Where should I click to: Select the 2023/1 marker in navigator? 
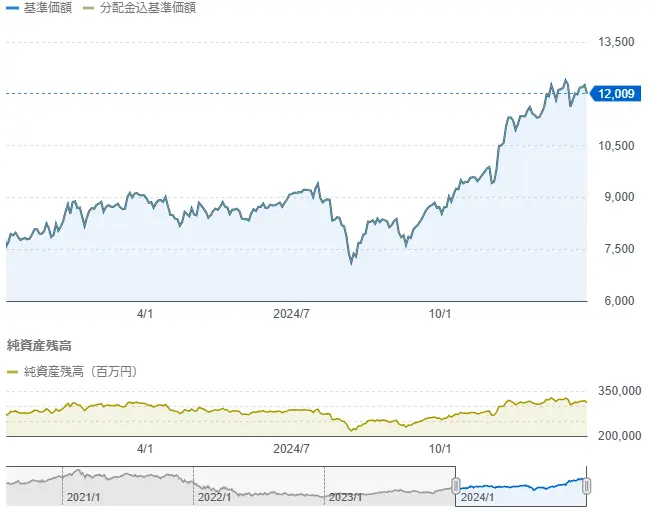345,497
